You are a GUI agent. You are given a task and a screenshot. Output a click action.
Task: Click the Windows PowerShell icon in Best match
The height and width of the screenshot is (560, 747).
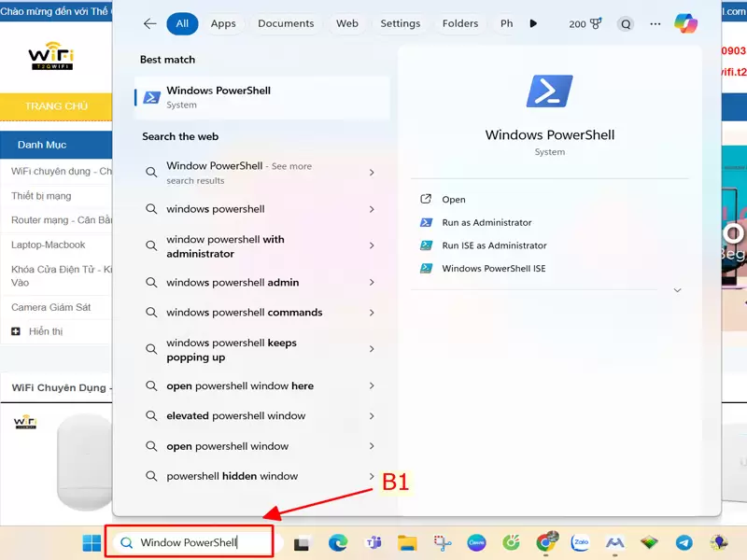click(x=151, y=97)
